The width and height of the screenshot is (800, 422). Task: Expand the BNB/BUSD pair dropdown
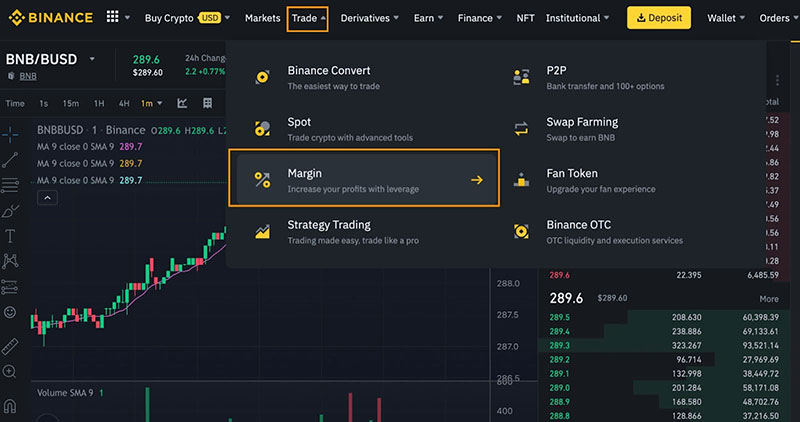pyautogui.click(x=93, y=59)
